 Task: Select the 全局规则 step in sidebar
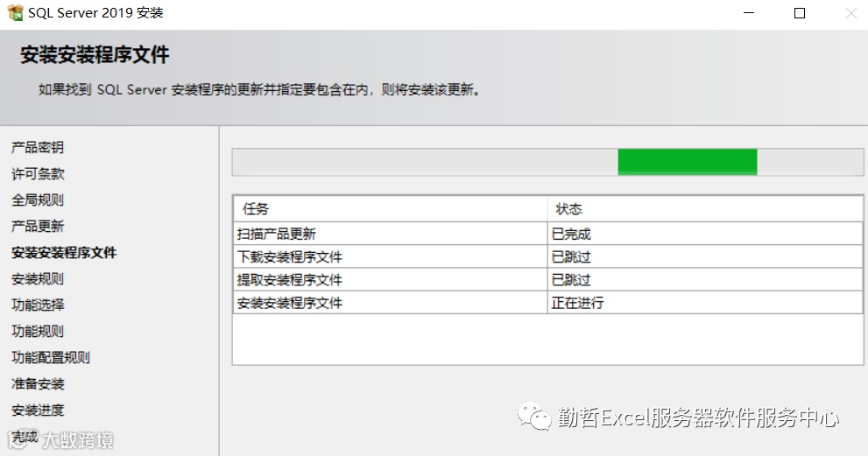[38, 200]
